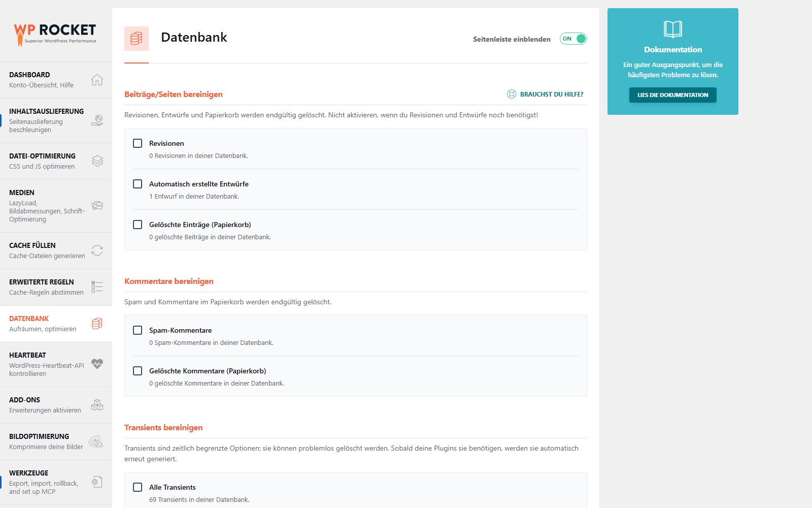
Task: Click the Brauchst du Hilfe? link
Action: [x=546, y=94]
